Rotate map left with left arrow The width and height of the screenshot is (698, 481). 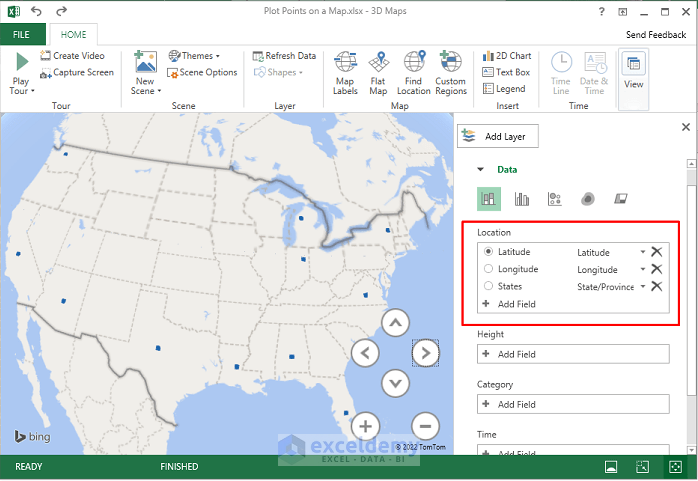pyautogui.click(x=365, y=353)
